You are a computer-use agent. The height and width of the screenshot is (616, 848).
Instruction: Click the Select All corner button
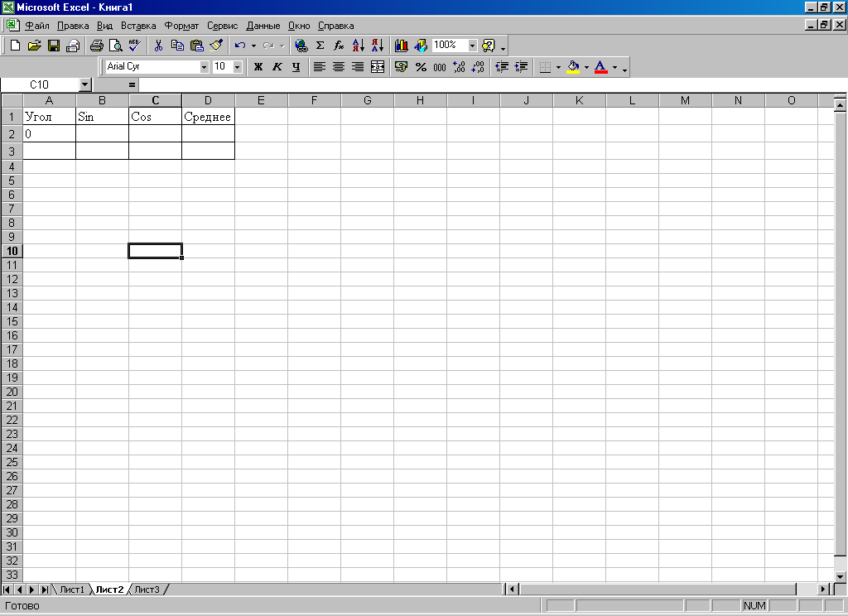[12, 100]
